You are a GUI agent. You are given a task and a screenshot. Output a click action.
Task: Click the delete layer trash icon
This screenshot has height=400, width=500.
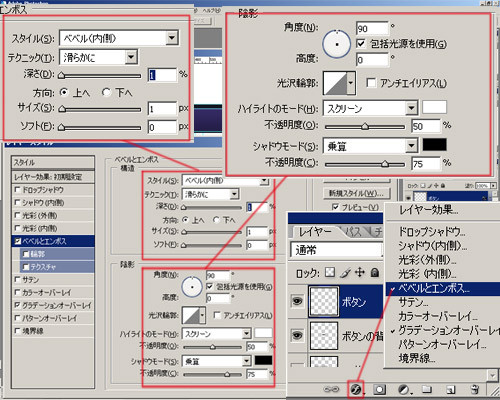tap(474, 389)
